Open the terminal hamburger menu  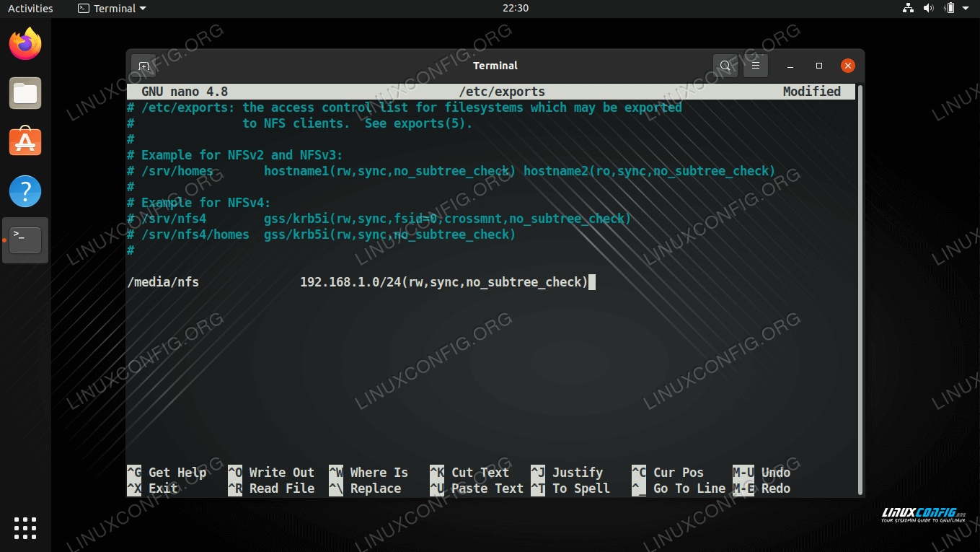click(755, 66)
